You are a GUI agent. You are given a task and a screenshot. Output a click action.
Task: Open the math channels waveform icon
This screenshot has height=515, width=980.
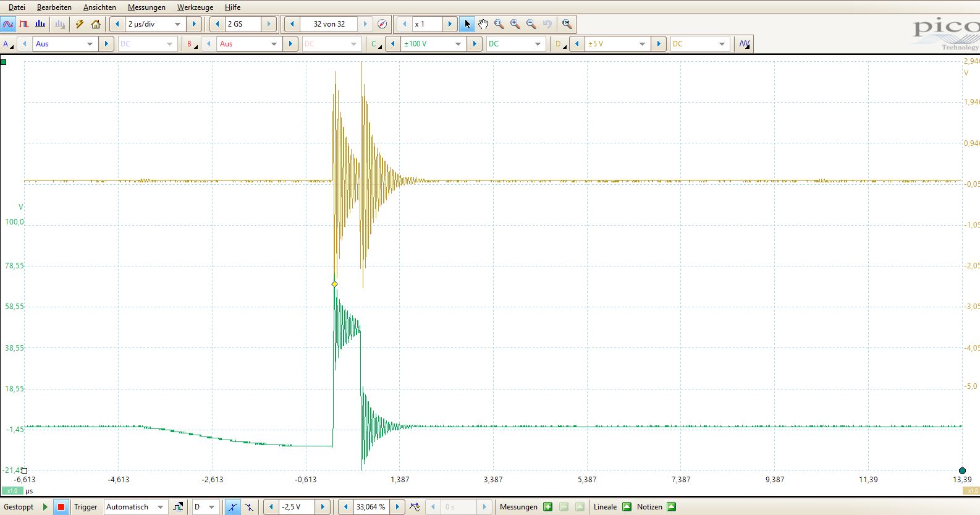click(x=745, y=44)
